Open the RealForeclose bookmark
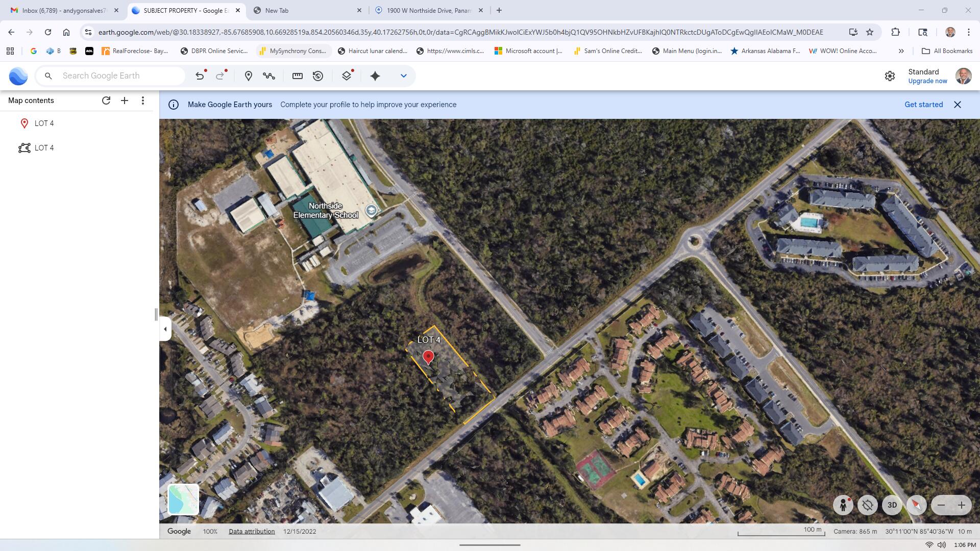This screenshot has width=980, height=551. point(135,51)
